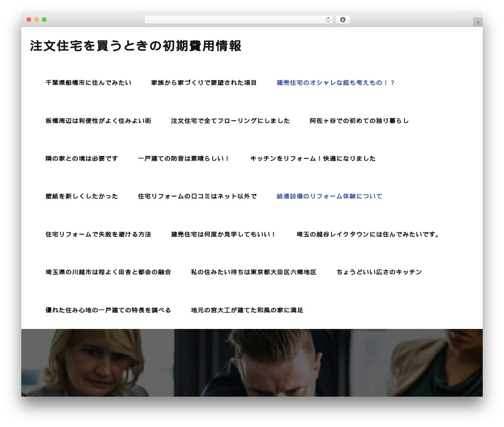
Task: Visit 壁紙を新しくしたかった page
Action: (82, 196)
